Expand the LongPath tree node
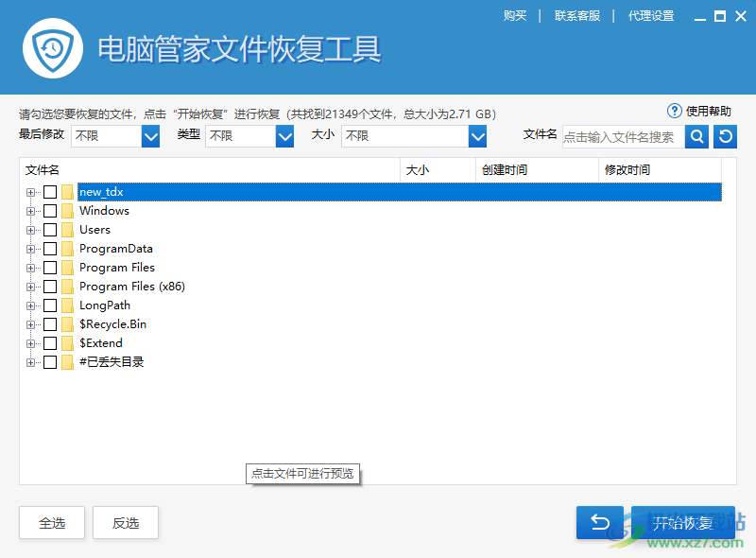This screenshot has height=558, width=756. coord(30,305)
